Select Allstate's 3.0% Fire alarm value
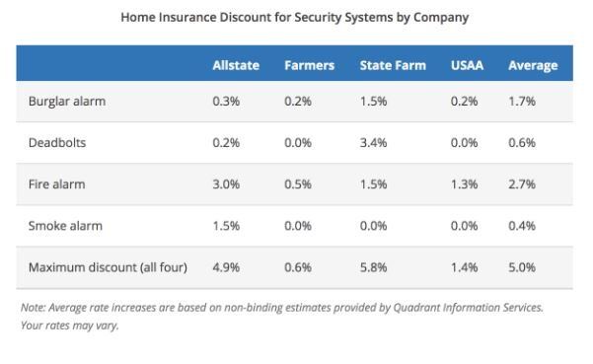The width and height of the screenshot is (593, 364). [x=226, y=184]
